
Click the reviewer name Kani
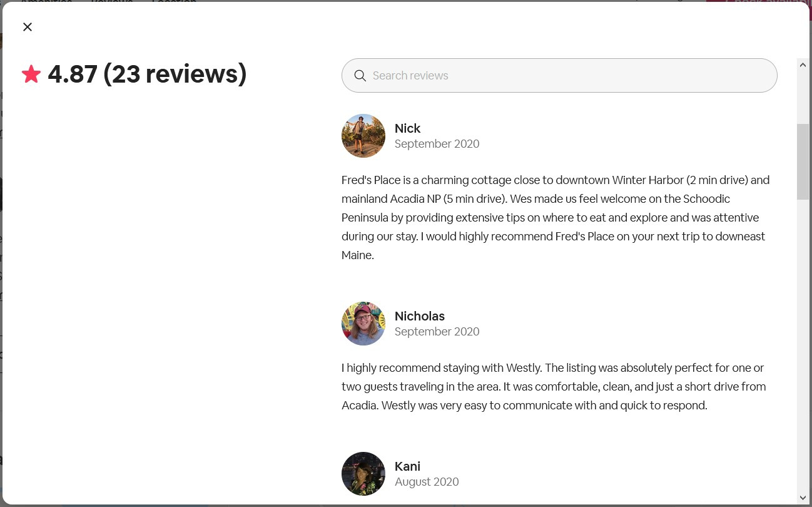click(407, 466)
